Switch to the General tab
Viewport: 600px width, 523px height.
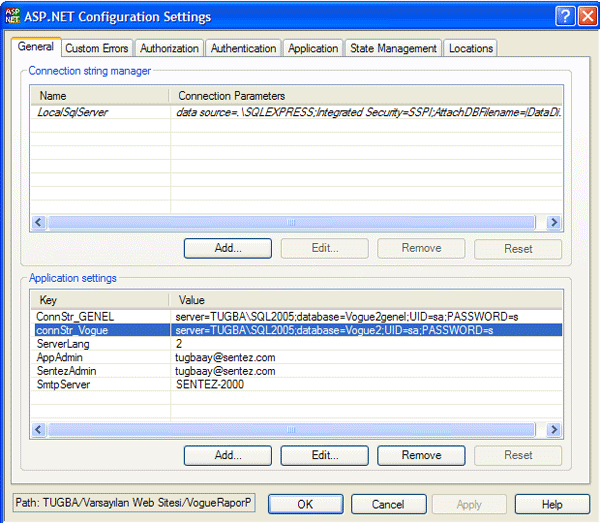36,47
